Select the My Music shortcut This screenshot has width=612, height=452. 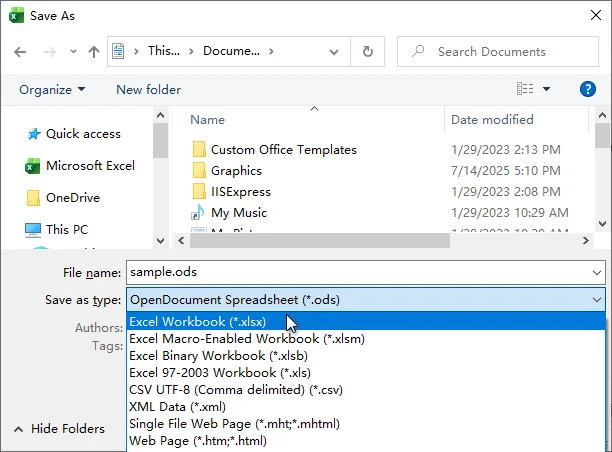pyautogui.click(x=239, y=213)
